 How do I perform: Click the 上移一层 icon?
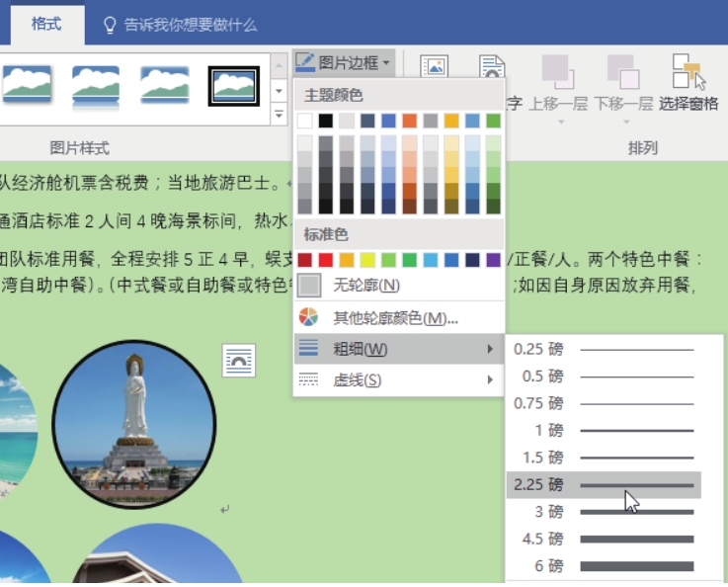click(558, 71)
